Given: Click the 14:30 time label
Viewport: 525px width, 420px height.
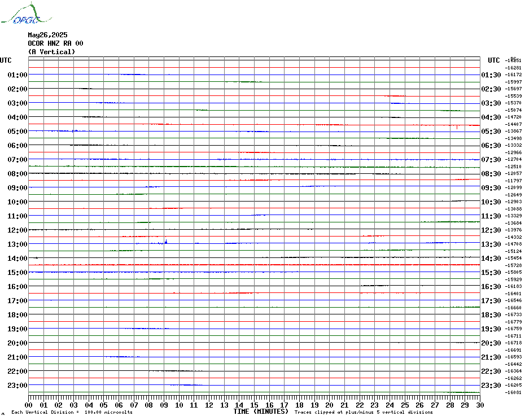Looking at the screenshot, I should click(x=491, y=258).
